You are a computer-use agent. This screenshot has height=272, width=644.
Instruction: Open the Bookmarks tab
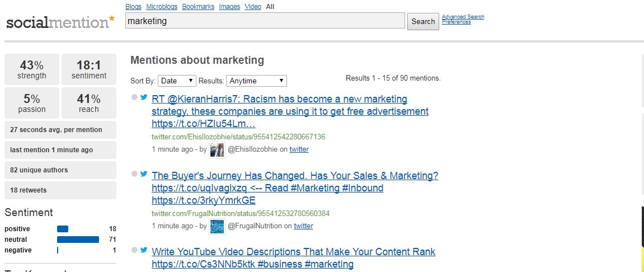[198, 7]
